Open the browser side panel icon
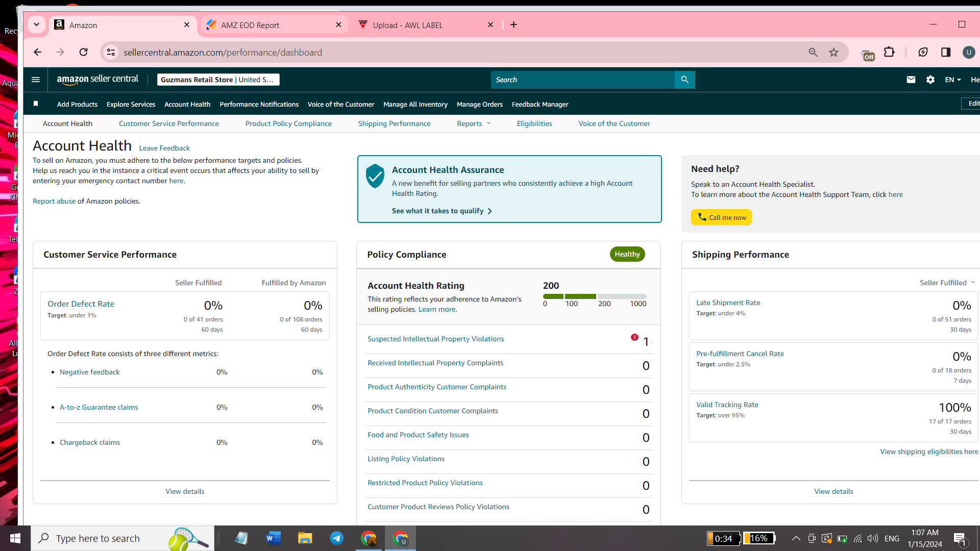 coord(946,52)
